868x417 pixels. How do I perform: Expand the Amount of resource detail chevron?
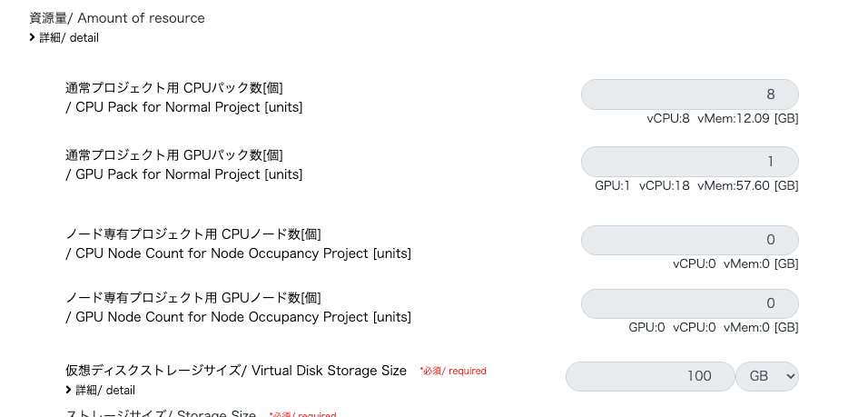[33, 37]
